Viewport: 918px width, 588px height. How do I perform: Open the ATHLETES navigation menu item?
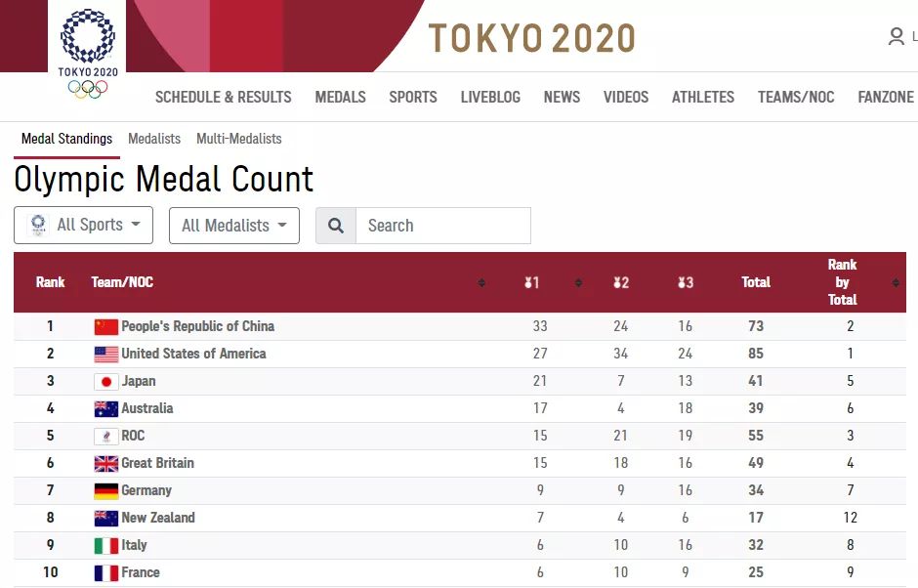pyautogui.click(x=702, y=98)
